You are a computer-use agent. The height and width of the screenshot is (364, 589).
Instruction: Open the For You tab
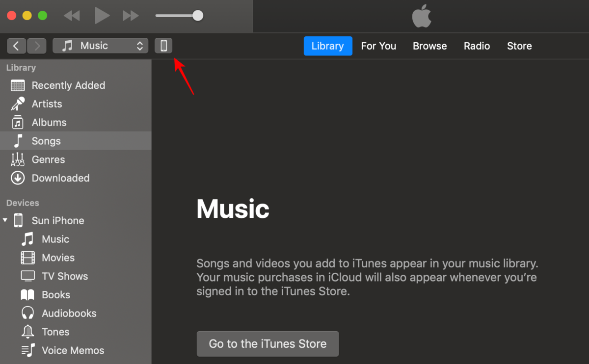[x=378, y=46]
